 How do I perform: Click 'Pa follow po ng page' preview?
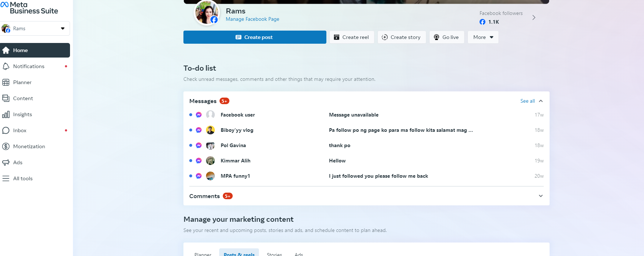click(x=401, y=130)
